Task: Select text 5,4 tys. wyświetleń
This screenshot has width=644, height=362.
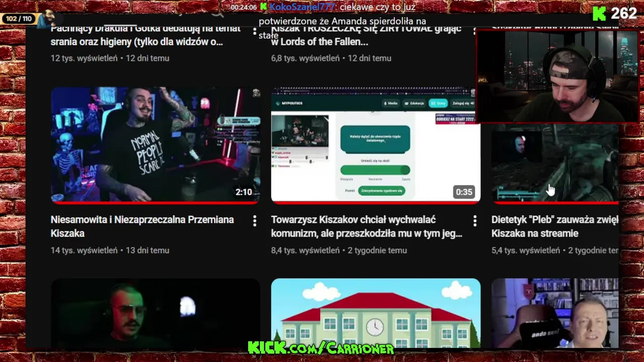Action: (x=526, y=250)
